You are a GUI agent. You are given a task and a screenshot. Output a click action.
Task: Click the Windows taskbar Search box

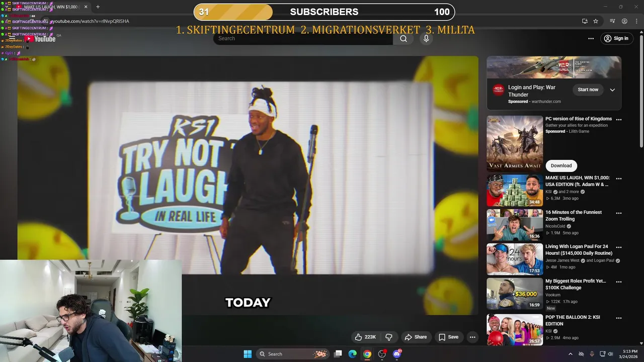tap(292, 354)
